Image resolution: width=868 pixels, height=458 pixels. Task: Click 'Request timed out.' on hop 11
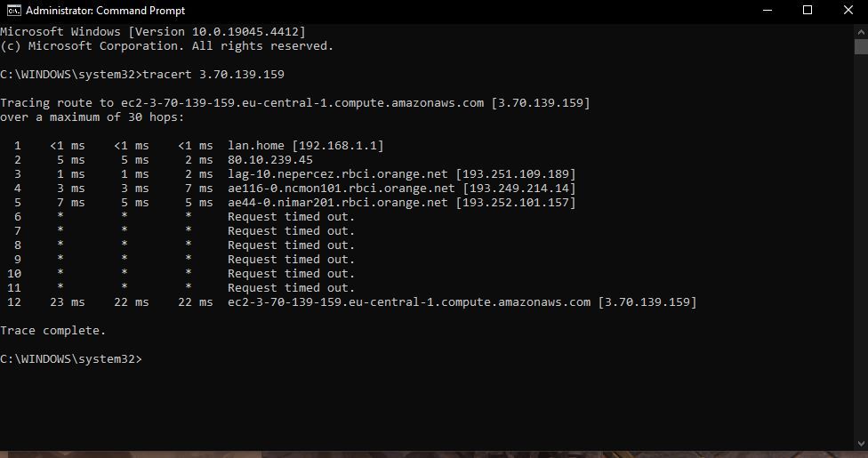(x=291, y=287)
